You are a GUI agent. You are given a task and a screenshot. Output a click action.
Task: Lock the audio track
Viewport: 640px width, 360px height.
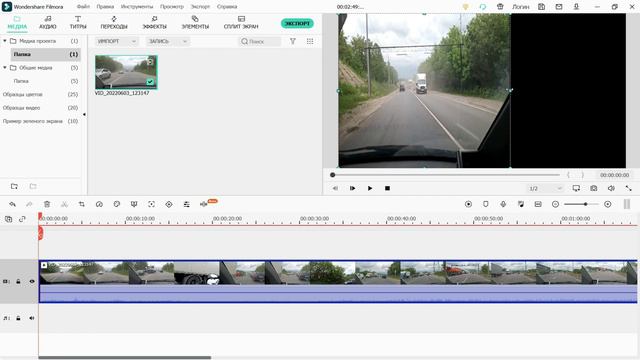coord(18,318)
